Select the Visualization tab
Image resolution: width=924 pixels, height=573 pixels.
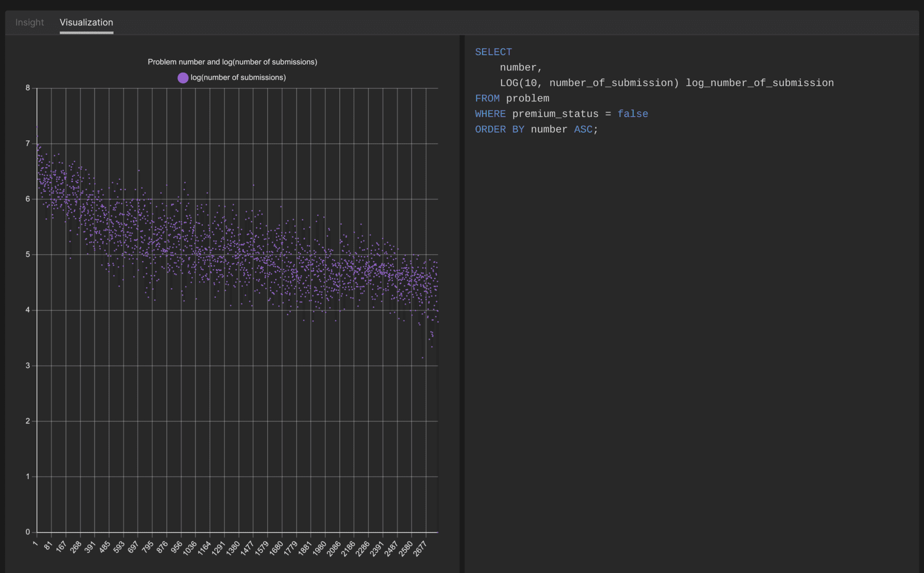[86, 22]
